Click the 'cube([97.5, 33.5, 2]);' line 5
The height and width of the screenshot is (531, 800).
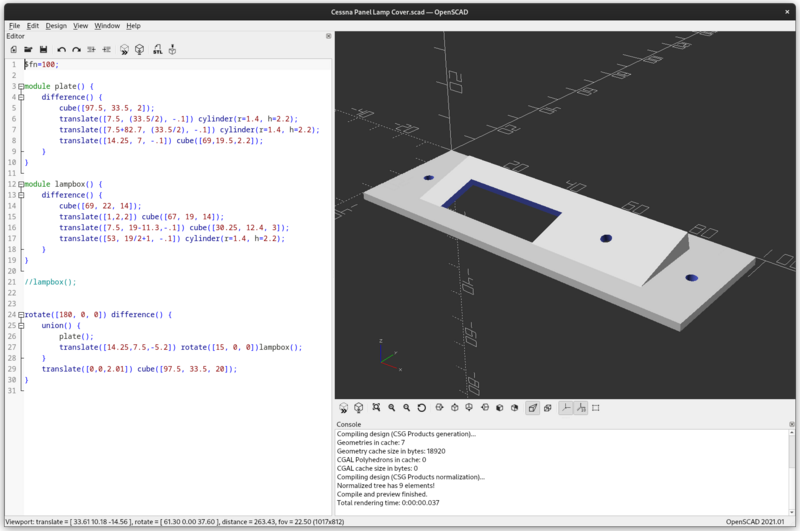[x=106, y=108]
